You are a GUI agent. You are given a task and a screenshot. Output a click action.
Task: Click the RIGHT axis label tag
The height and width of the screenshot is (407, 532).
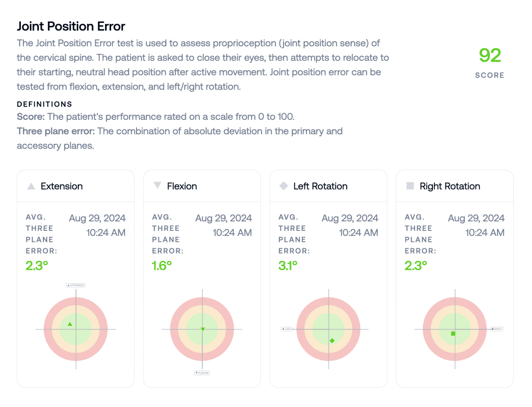coord(496,329)
